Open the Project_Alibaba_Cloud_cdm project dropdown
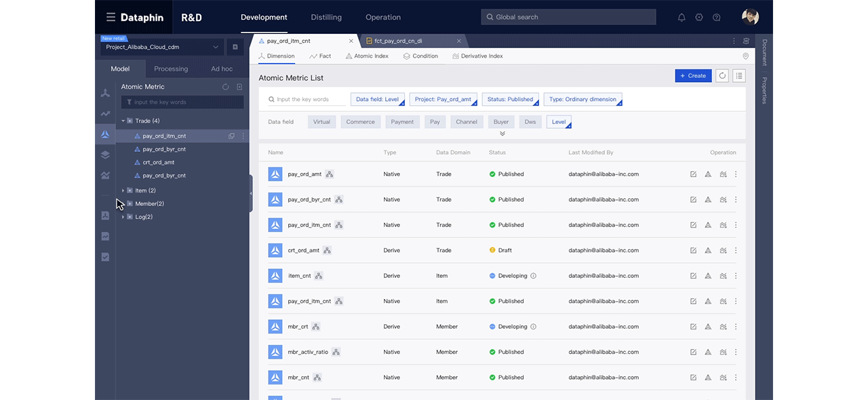Viewport: 868px width, 400px height. pos(161,47)
